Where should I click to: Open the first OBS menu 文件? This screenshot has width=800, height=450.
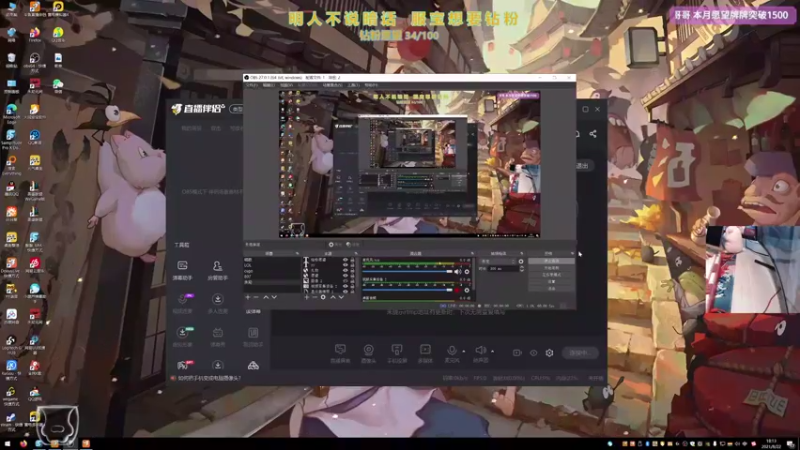coord(252,85)
